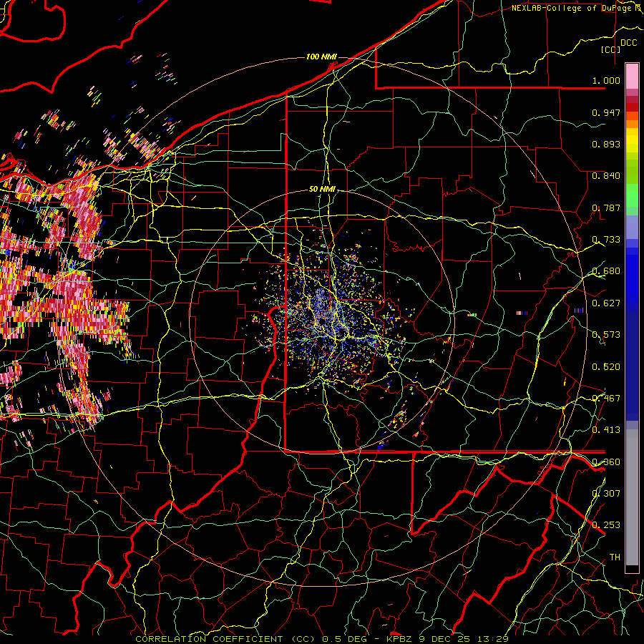This screenshot has width=644, height=644.
Task: Click the 100 NMI range ring label
Action: (x=321, y=57)
